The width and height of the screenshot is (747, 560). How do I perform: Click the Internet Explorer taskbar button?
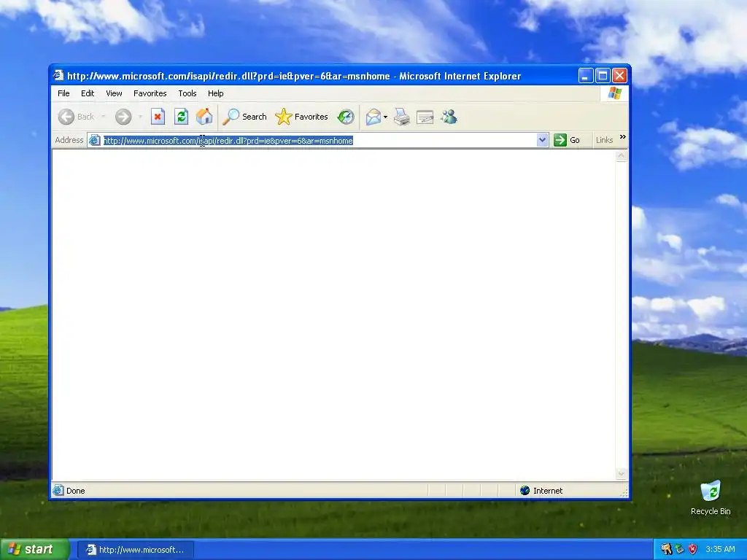pyautogui.click(x=135, y=550)
